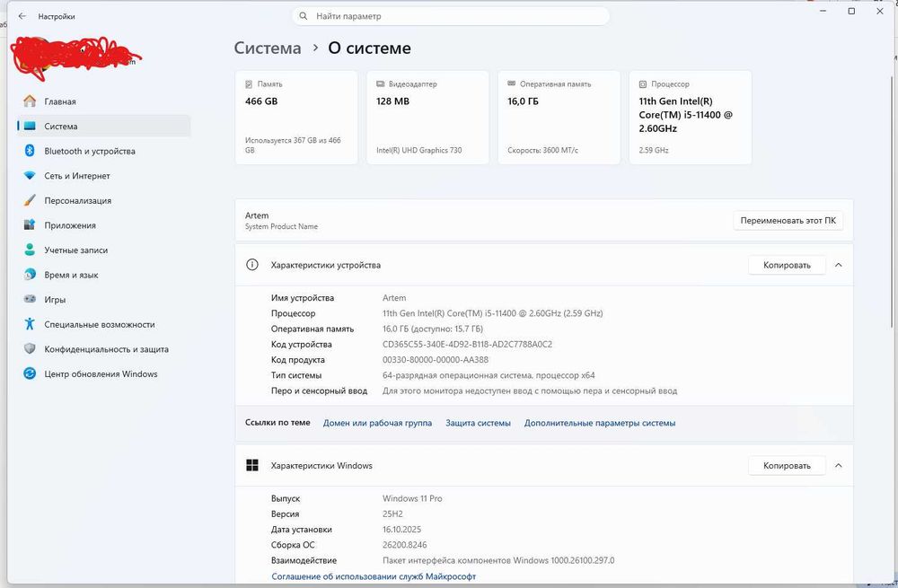
Task: Click the 64-разрядная операционная система value
Action: pyautogui.click(x=489, y=375)
